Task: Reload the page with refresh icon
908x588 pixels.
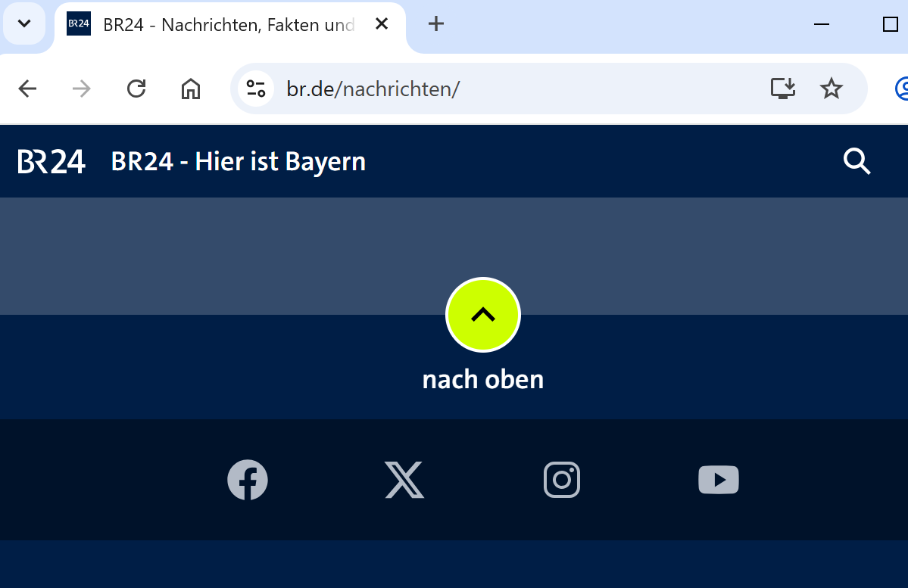Action: pyautogui.click(x=136, y=89)
